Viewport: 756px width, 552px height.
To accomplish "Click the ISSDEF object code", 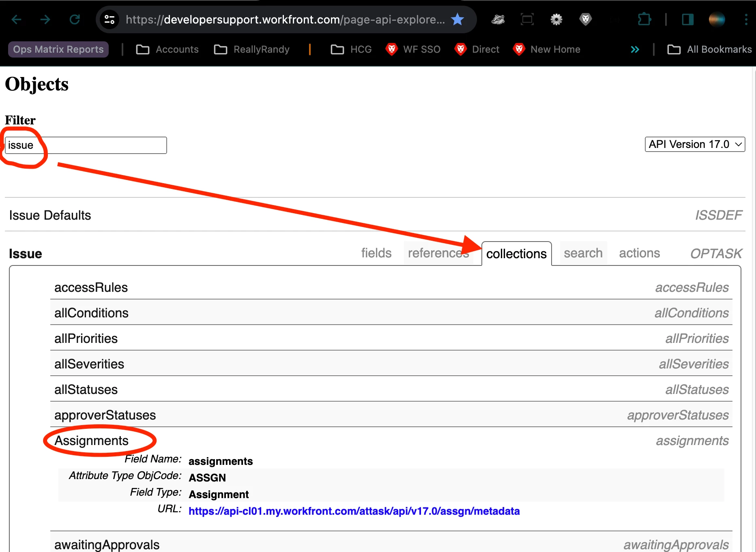I will 718,215.
